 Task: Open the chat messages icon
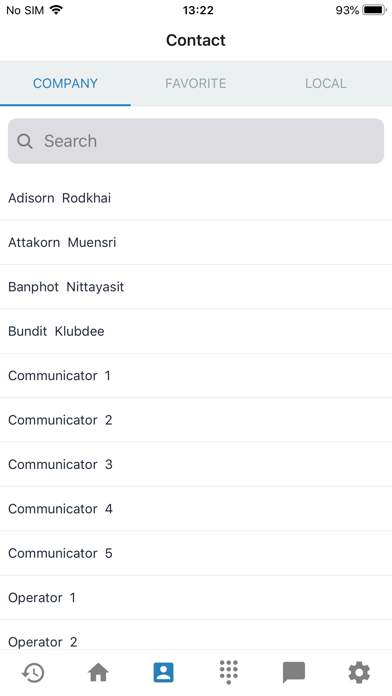point(294,672)
